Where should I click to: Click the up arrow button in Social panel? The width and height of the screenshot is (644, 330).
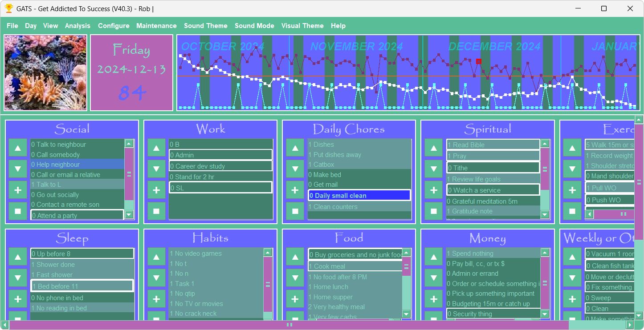[x=18, y=148]
